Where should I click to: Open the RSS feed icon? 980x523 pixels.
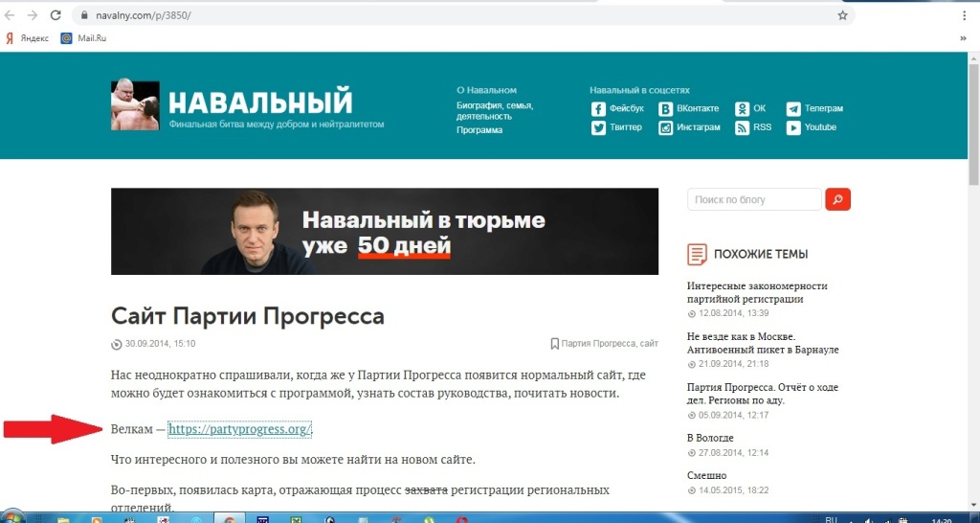click(x=742, y=128)
